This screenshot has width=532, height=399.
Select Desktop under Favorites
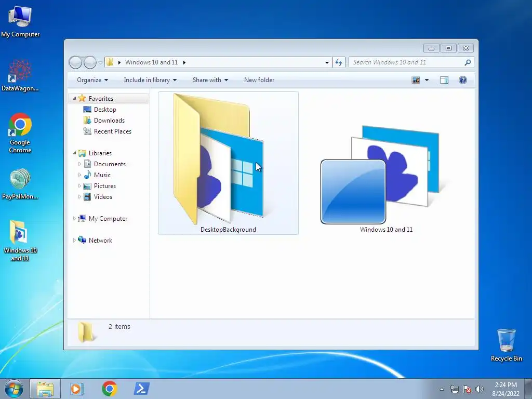105,110
